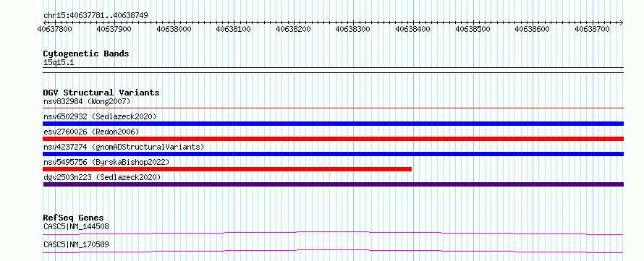Open variant dgv2503n223 (Sedlazeck2020) label
The image size is (644, 261).
point(102,177)
